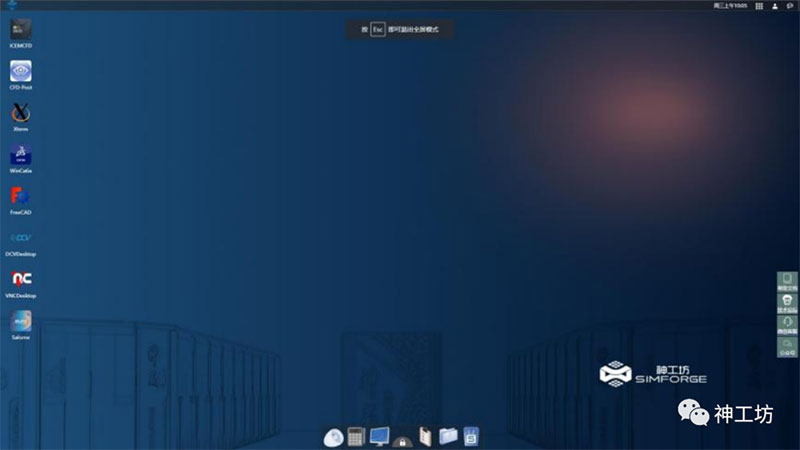This screenshot has width=800, height=450.
Task: Open the blue calendar icon in dock
Action: [x=471, y=436]
